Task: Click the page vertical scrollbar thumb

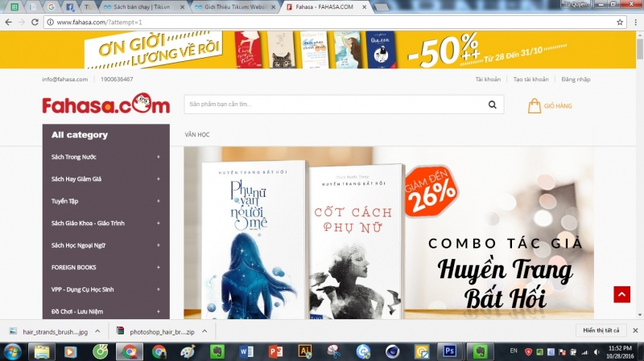Action: (x=639, y=50)
